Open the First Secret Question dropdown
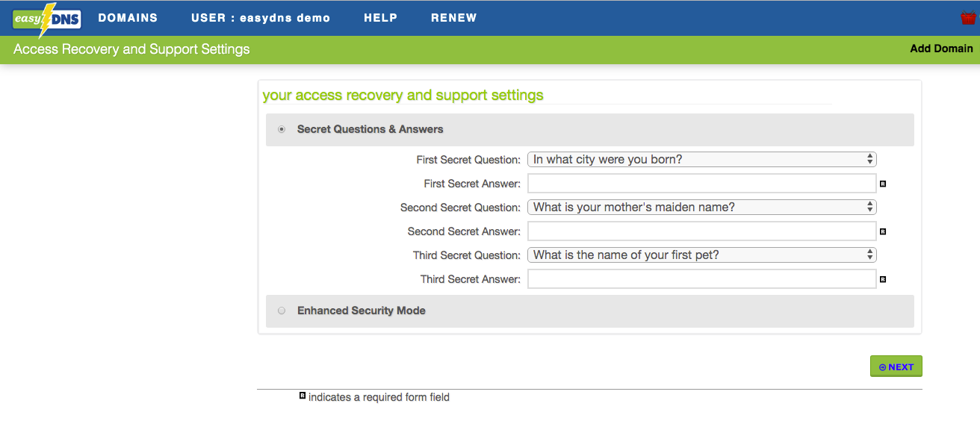This screenshot has height=421, width=980. click(x=701, y=159)
